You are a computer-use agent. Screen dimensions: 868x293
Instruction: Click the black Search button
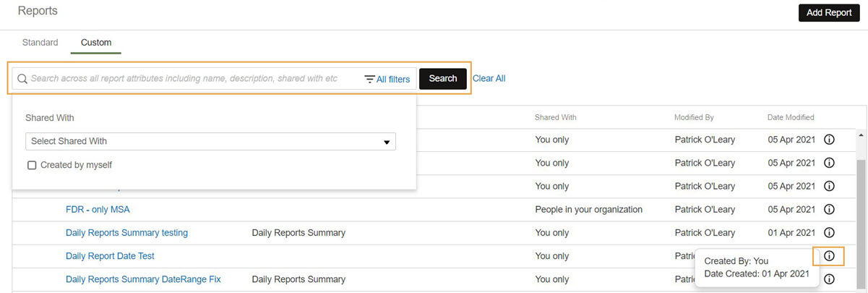(443, 78)
